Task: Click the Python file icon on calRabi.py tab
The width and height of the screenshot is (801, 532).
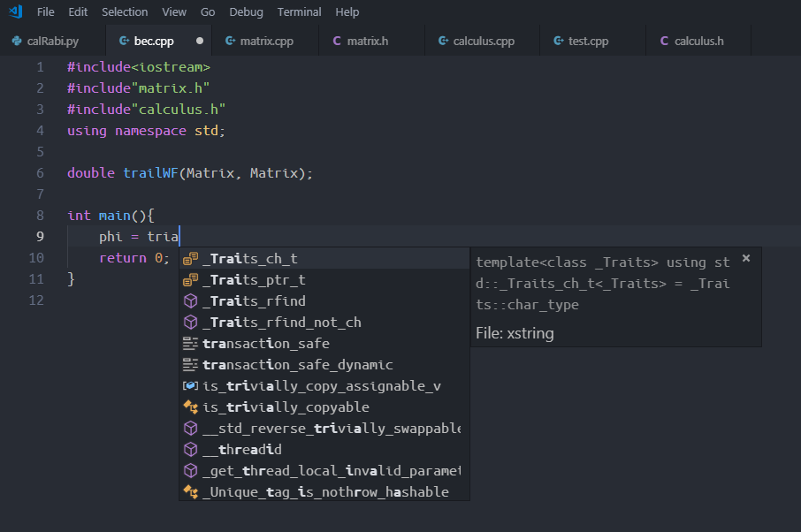Action: point(18,40)
